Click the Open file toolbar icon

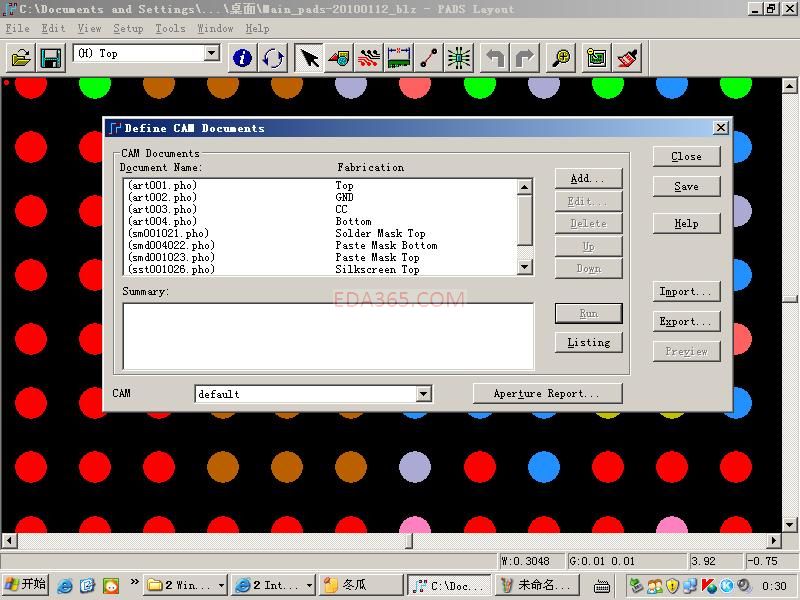(x=20, y=58)
